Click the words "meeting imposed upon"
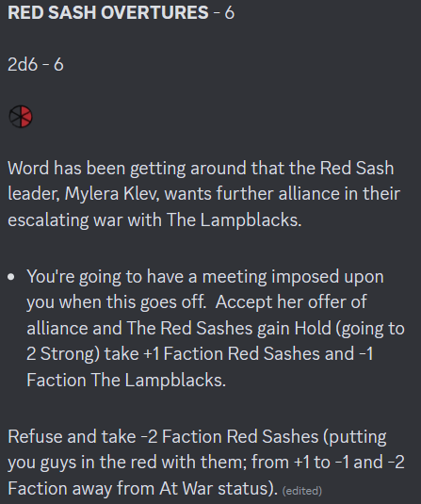 293,277
